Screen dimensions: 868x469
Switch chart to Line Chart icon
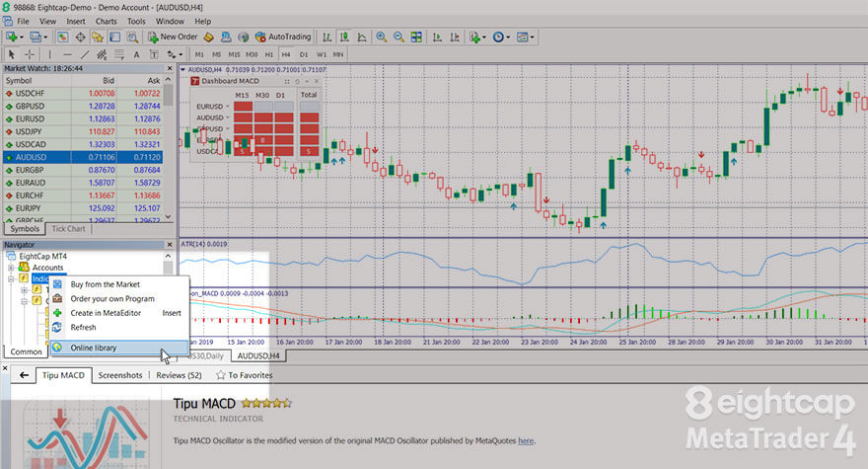(361, 38)
